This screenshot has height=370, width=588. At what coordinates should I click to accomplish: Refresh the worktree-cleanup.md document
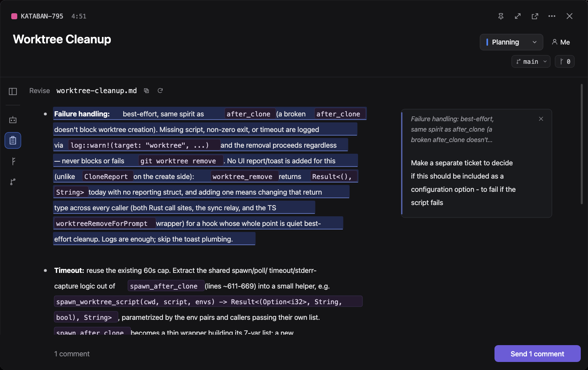[x=160, y=91]
